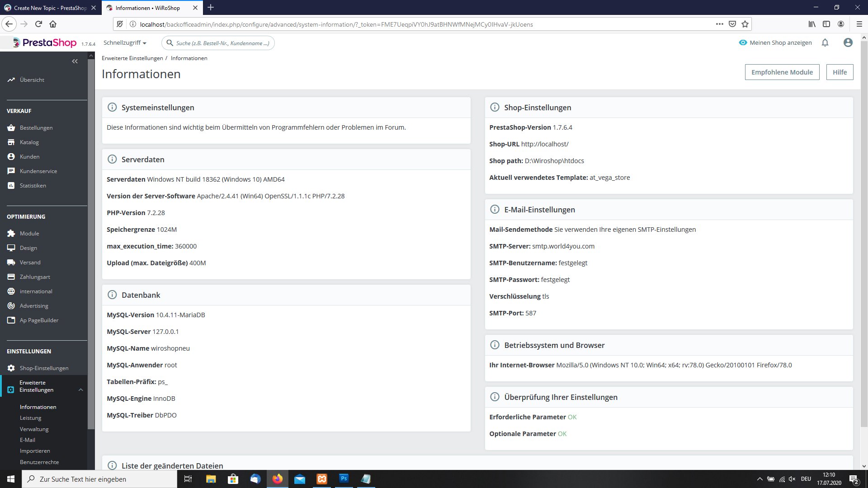Click the Versand truck icon
The width and height of the screenshot is (868, 488).
click(x=11, y=263)
